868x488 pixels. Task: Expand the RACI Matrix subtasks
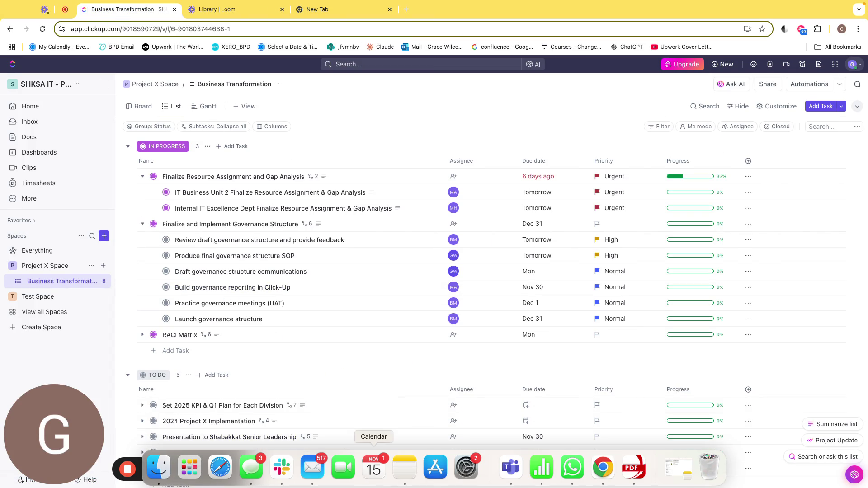click(x=142, y=334)
